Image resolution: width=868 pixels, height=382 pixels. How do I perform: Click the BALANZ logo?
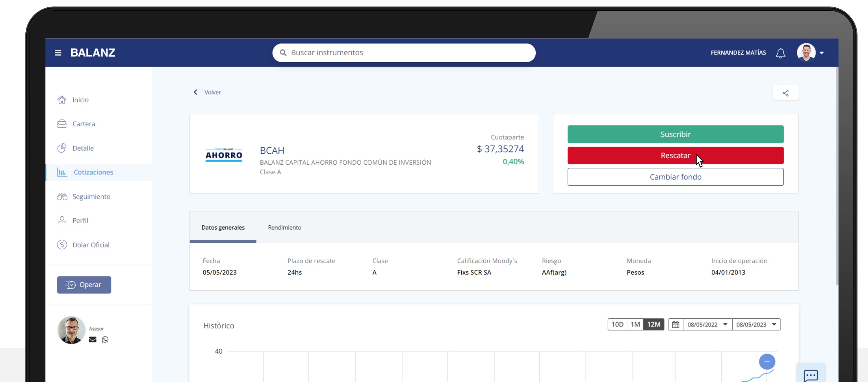(93, 53)
